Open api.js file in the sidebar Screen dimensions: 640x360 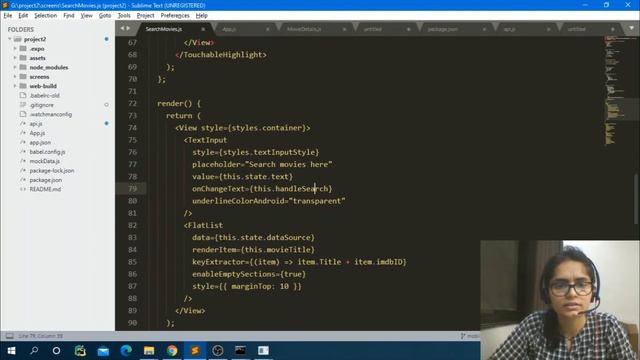[x=36, y=124]
